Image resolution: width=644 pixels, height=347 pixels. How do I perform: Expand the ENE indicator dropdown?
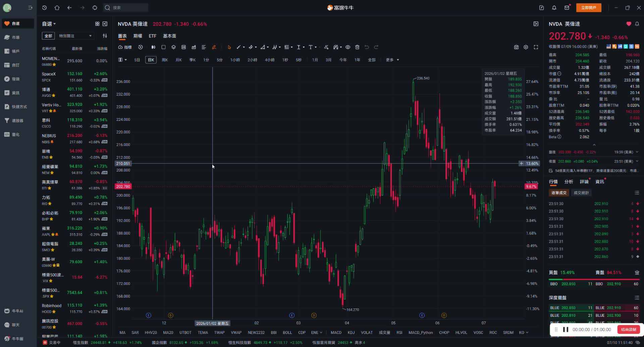tap(316, 333)
